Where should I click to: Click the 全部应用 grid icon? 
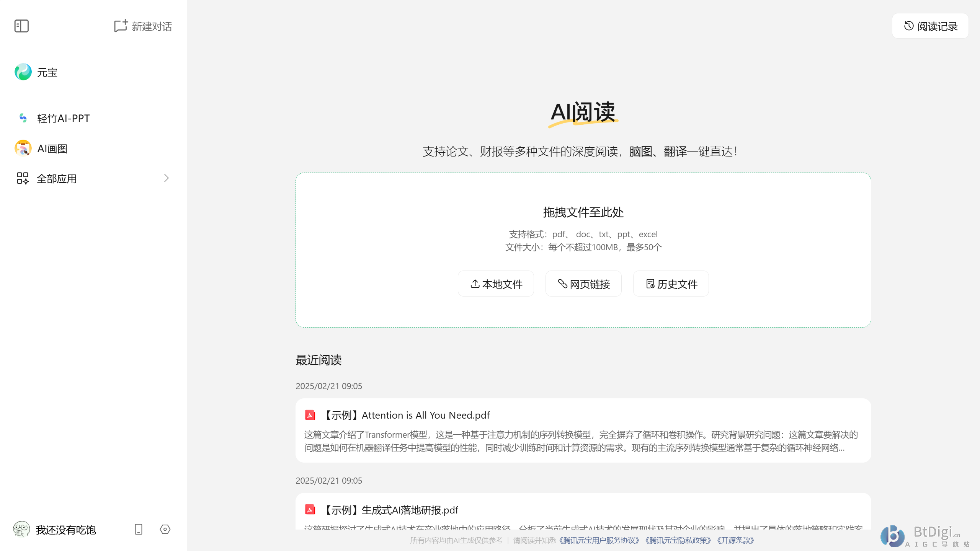[x=23, y=178]
